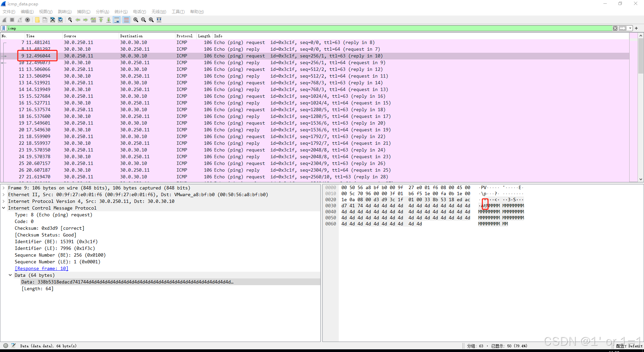Collapse the Data (64 bytes) section
The width and height of the screenshot is (644, 352).
(10, 275)
